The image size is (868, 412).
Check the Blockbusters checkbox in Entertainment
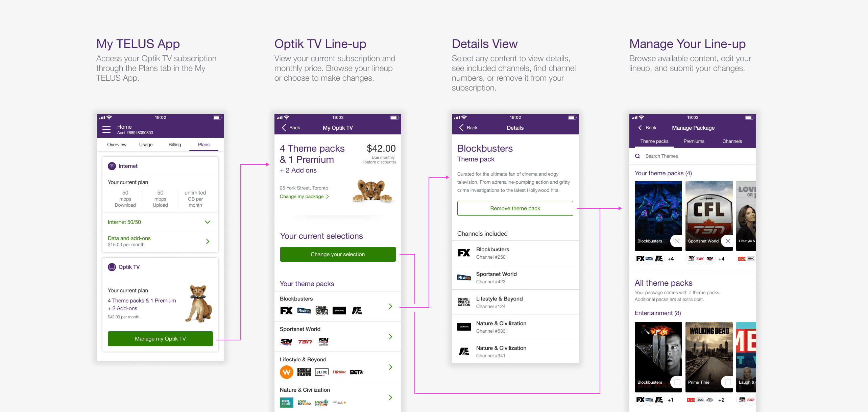[677, 382]
